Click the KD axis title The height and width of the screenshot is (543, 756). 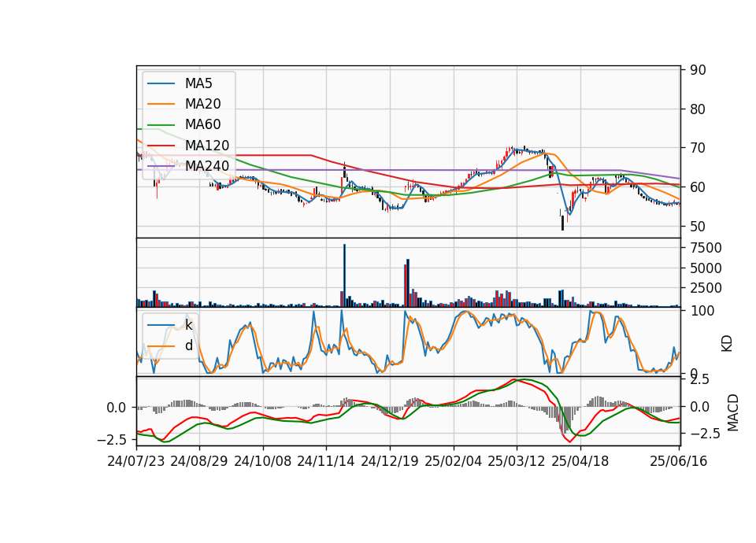pos(727,344)
